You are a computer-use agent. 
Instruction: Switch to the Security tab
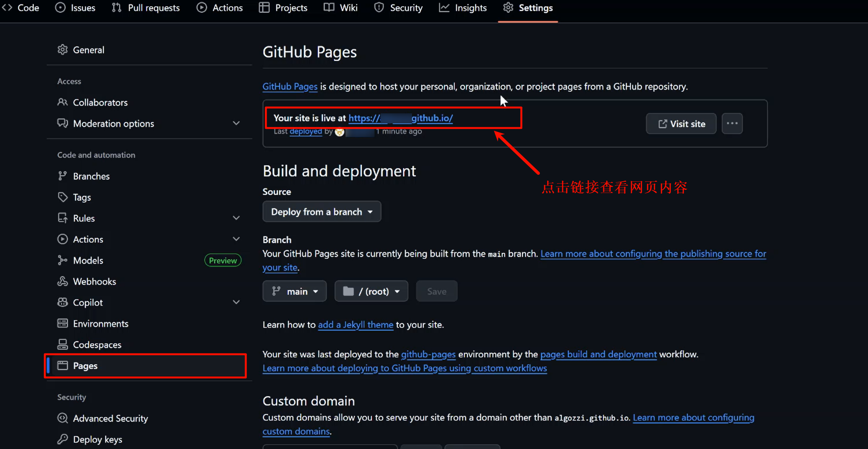coord(398,8)
